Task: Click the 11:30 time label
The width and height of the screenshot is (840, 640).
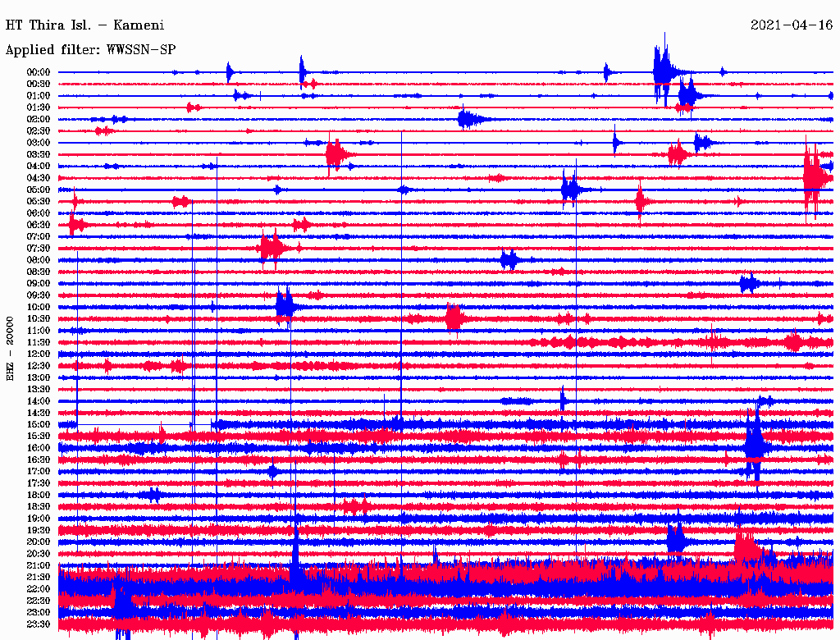Action: 39,342
